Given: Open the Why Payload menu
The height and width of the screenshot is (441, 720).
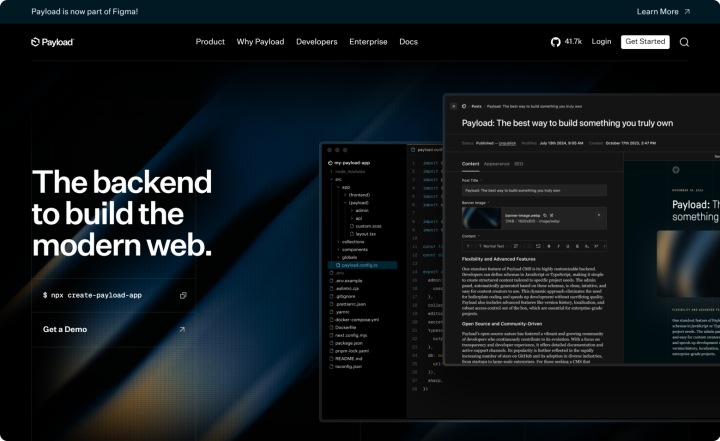Looking at the screenshot, I should point(260,42).
